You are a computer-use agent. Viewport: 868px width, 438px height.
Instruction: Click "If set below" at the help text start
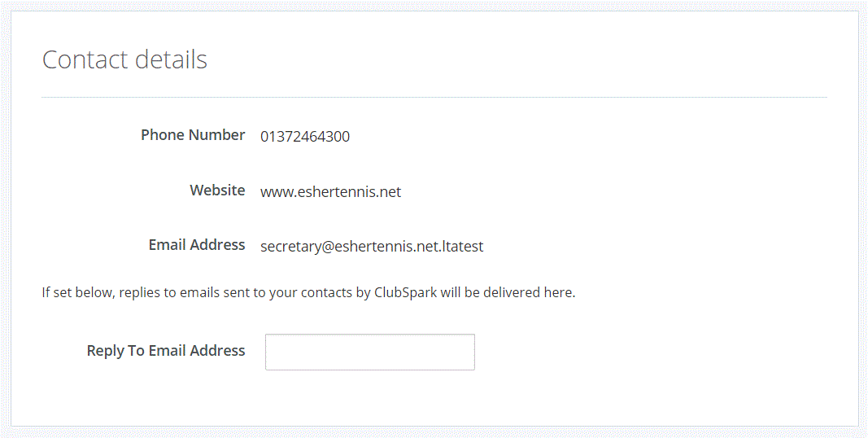(x=78, y=292)
